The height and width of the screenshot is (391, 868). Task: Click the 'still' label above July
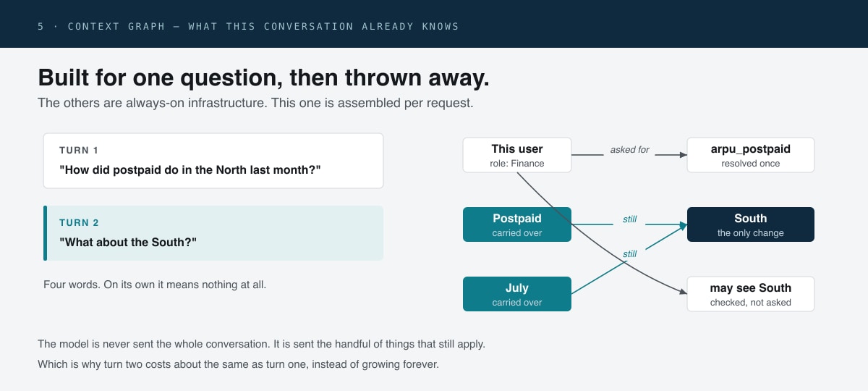629,254
